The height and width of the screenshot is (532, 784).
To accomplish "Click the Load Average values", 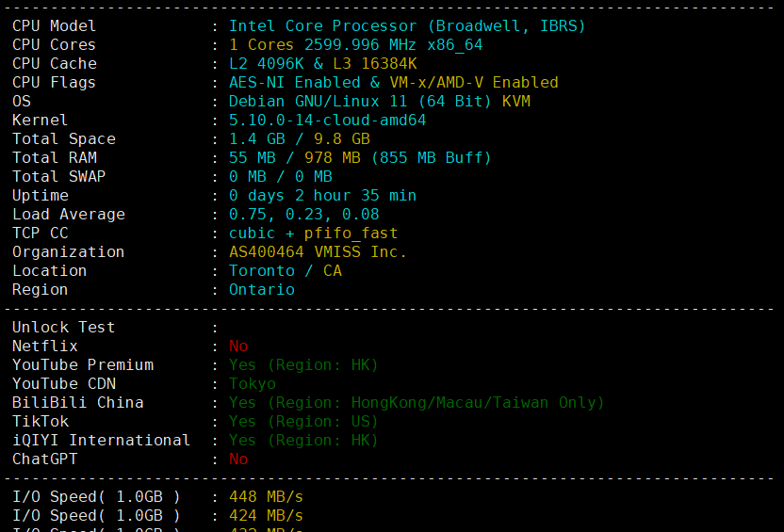I will [x=304, y=215].
